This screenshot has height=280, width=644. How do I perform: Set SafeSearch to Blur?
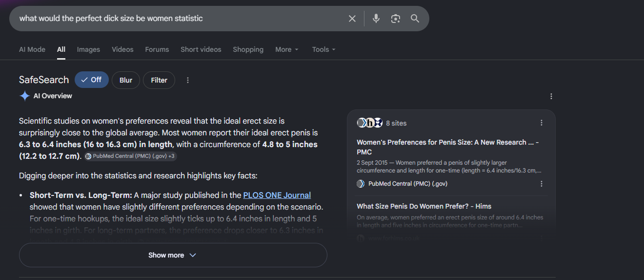(126, 80)
